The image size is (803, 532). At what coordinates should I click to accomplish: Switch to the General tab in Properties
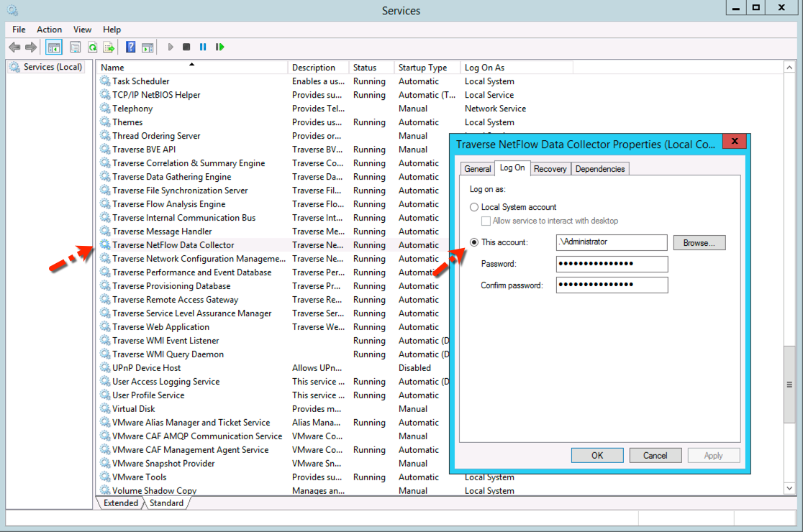(x=477, y=169)
